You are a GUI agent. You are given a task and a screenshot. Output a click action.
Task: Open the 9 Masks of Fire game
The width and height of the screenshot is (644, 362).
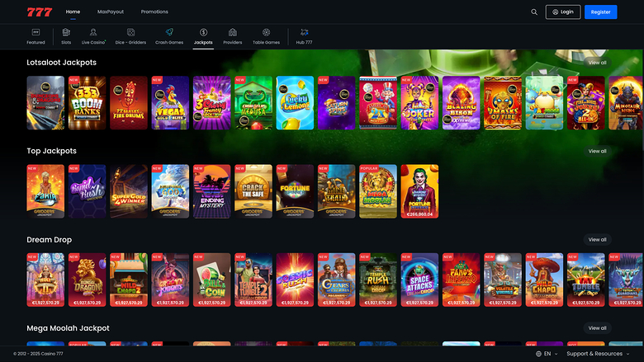coord(503,103)
